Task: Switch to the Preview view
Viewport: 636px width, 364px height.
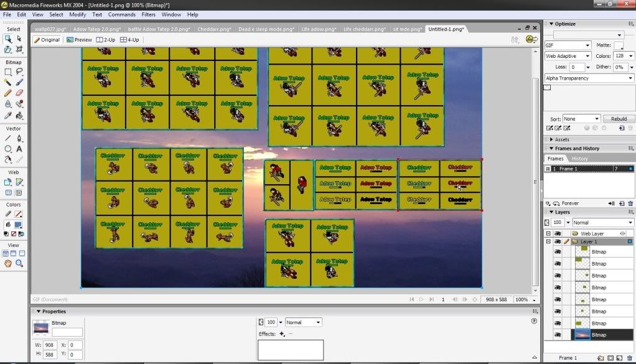Action: pos(79,40)
